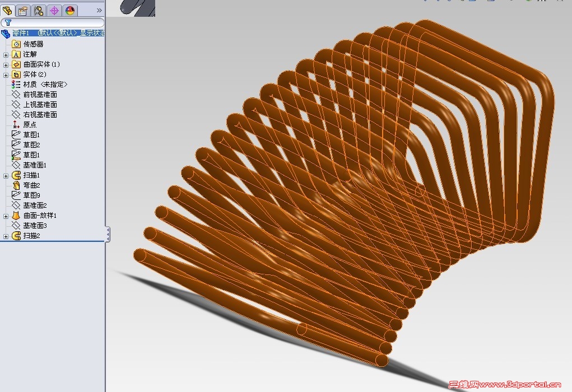Select the 曲面实体(1) surface bodies icon
The image size is (572, 392).
coord(16,64)
